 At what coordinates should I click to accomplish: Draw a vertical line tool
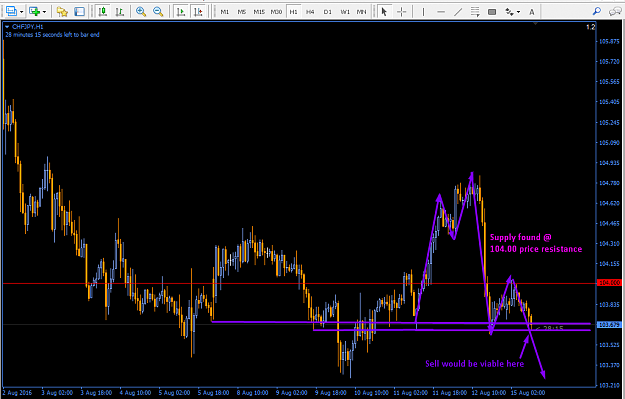[x=423, y=12]
